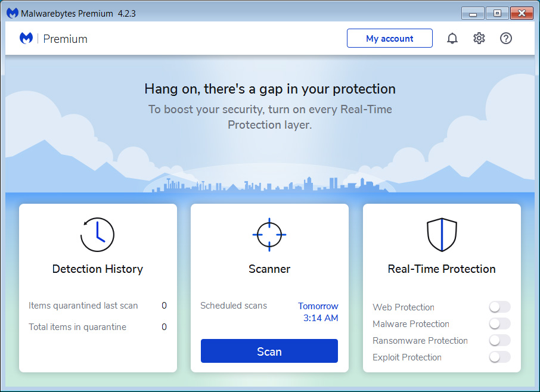Open settings via the gear icon
The image size is (540, 392).
pos(479,38)
